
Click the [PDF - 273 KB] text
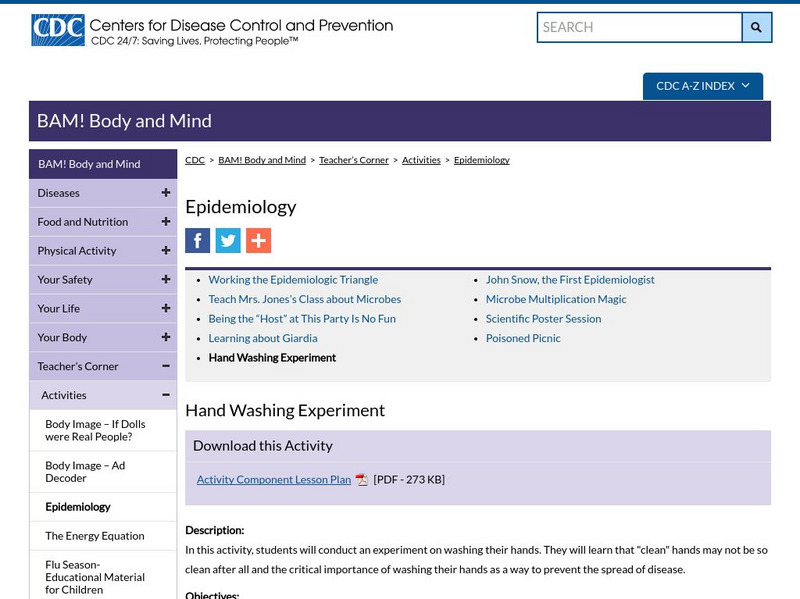[409, 480]
